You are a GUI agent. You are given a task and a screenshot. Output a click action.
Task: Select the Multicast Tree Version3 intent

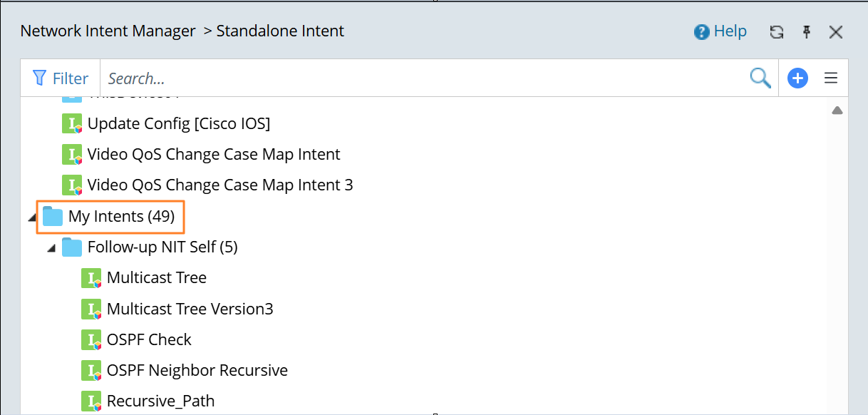[190, 309]
